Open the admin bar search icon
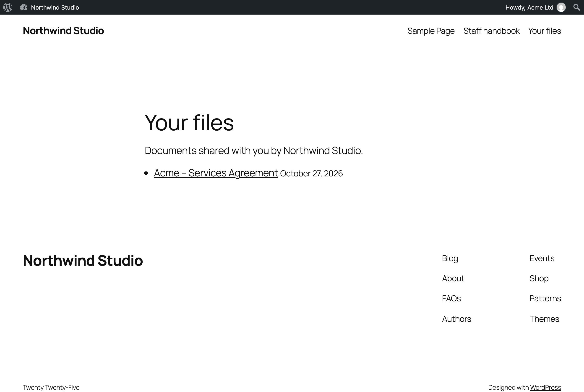This screenshot has width=584, height=392. point(576,7)
